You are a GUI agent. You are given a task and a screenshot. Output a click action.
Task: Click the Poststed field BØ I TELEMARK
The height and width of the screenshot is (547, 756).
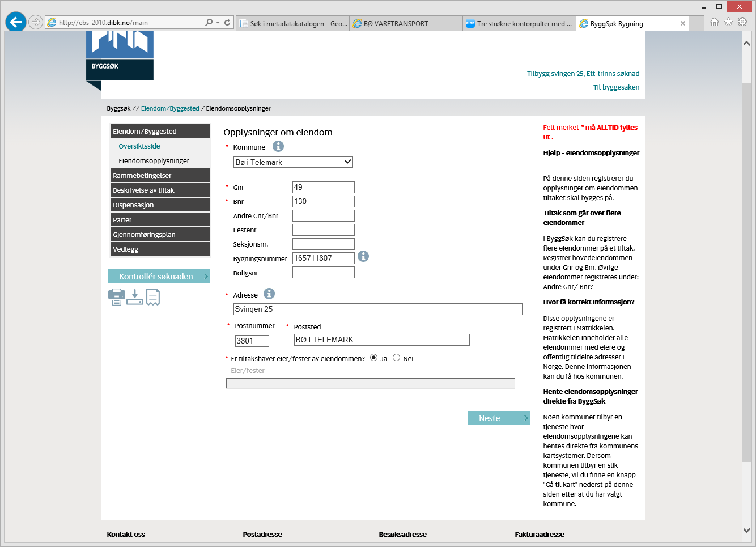coord(382,340)
